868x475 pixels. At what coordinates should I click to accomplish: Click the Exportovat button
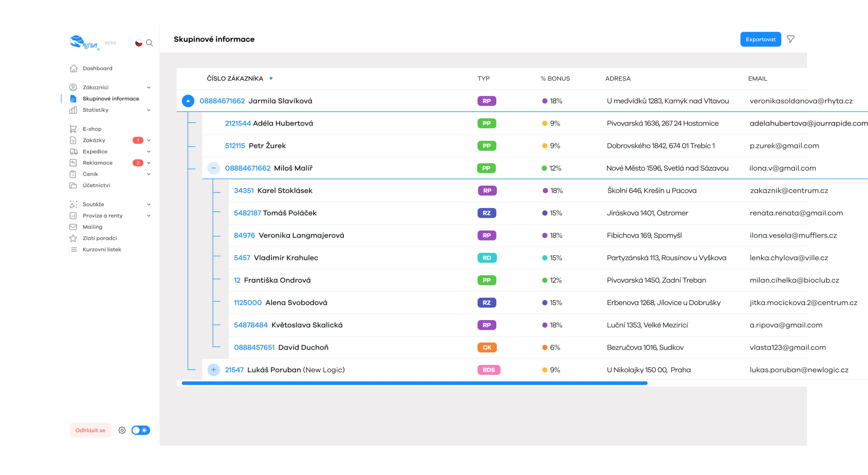[x=761, y=39]
